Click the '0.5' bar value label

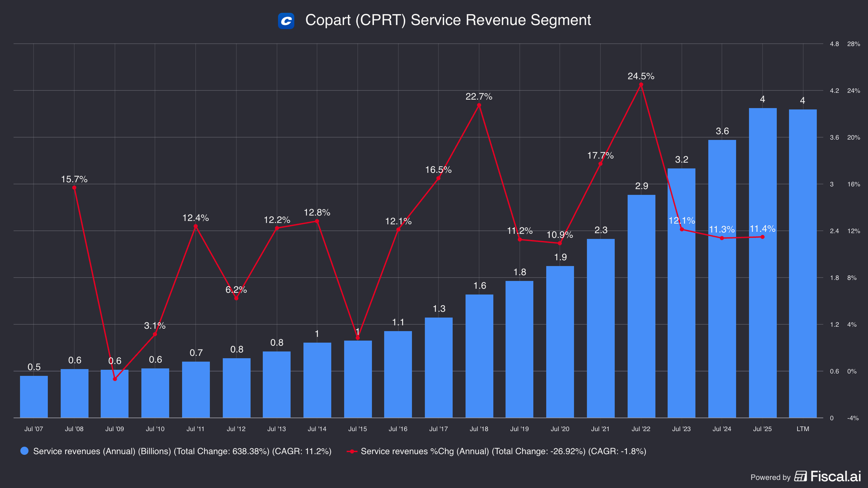[34, 367]
